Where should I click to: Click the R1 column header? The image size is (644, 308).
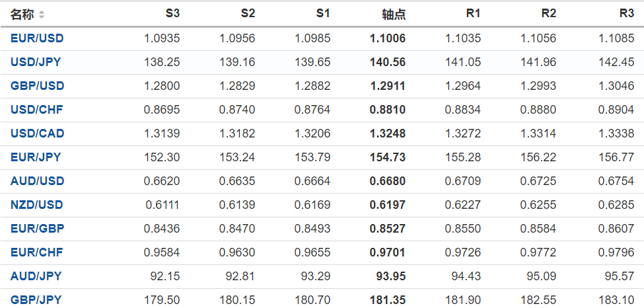473,14
